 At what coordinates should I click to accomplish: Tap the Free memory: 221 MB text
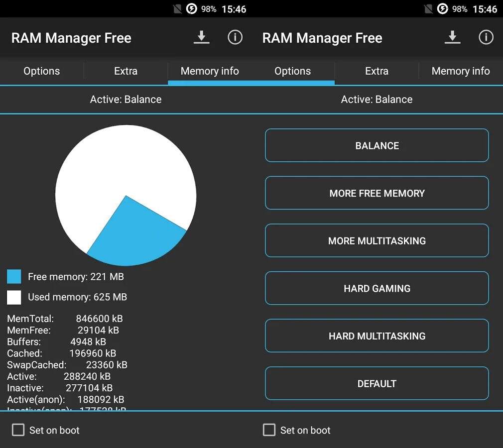click(76, 276)
